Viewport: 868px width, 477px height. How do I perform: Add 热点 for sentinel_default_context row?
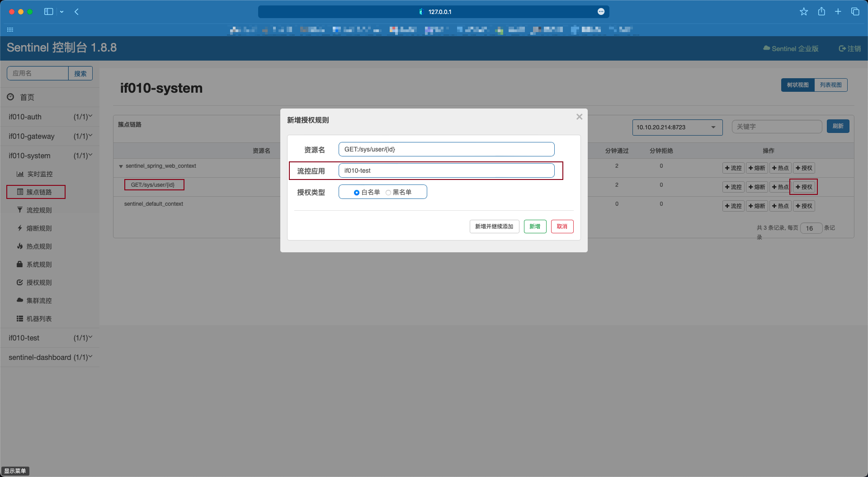(780, 206)
